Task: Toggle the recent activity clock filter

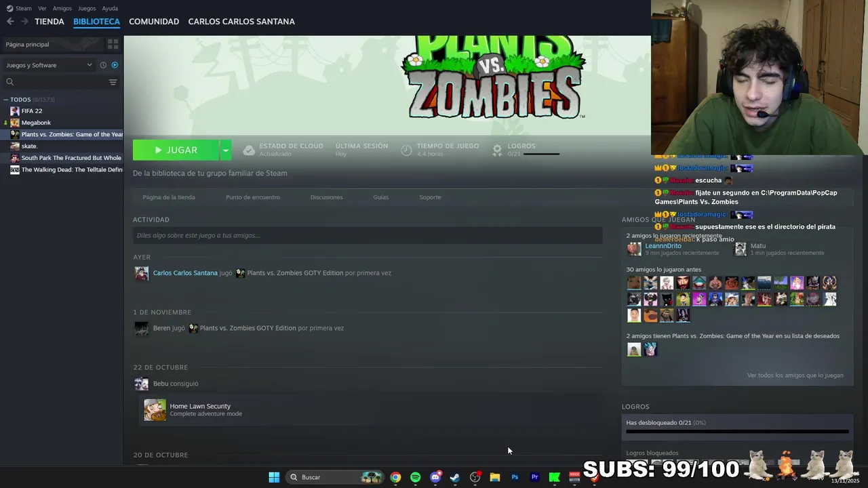Action: (x=103, y=65)
